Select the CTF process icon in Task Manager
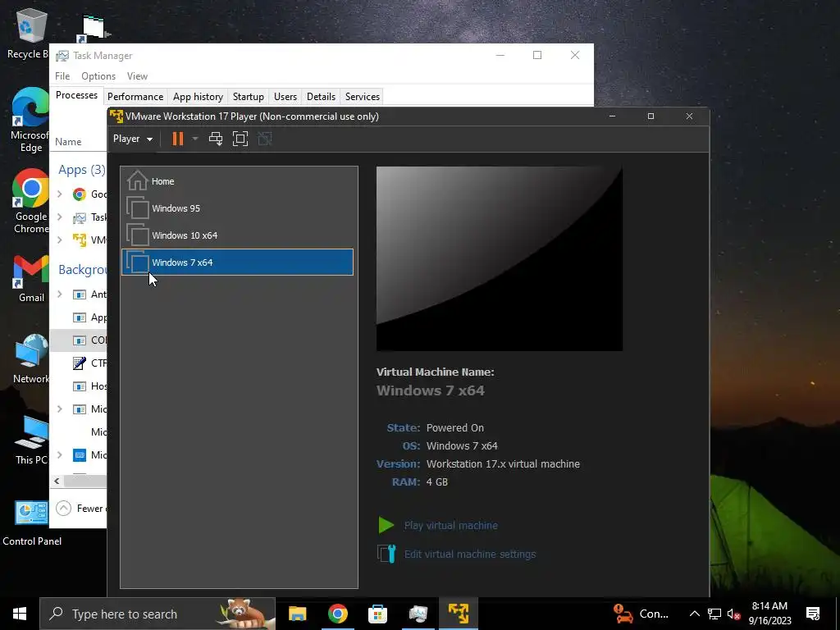Viewport: 840px width, 630px height. click(x=80, y=363)
